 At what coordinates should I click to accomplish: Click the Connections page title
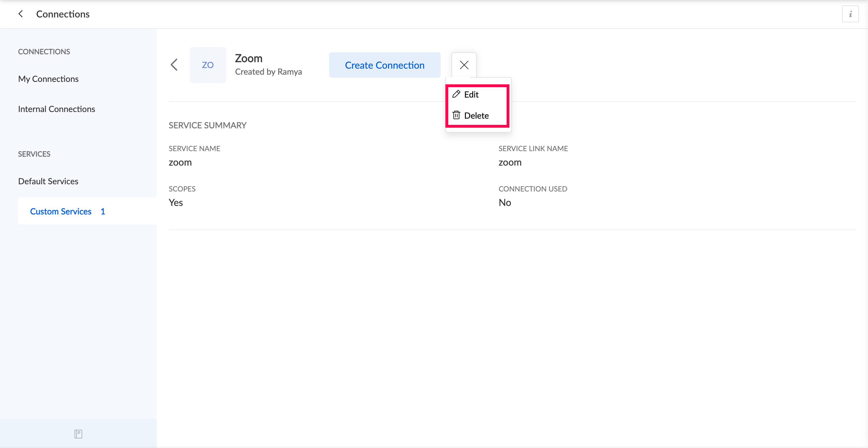click(63, 14)
